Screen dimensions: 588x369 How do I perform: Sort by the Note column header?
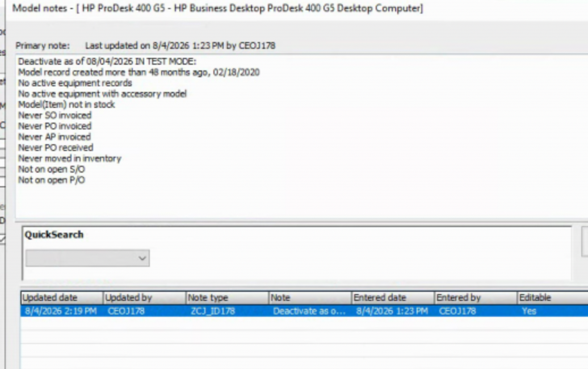coord(310,297)
